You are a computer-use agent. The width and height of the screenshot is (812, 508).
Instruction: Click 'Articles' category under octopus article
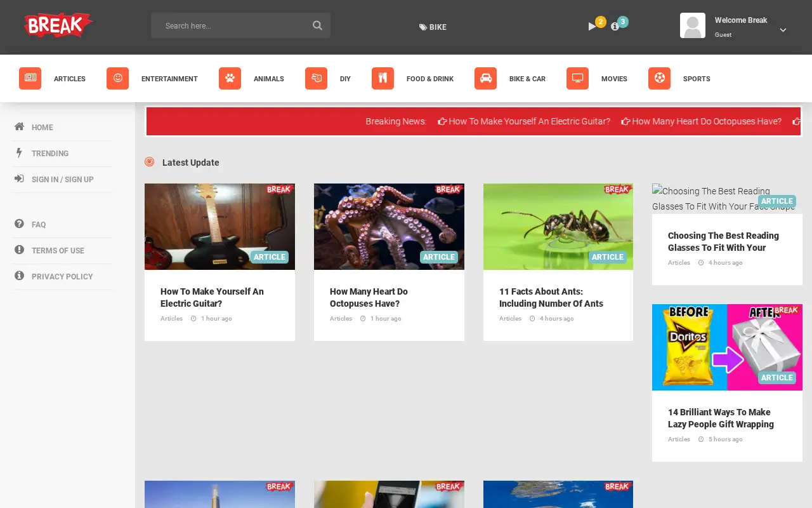pyautogui.click(x=341, y=319)
